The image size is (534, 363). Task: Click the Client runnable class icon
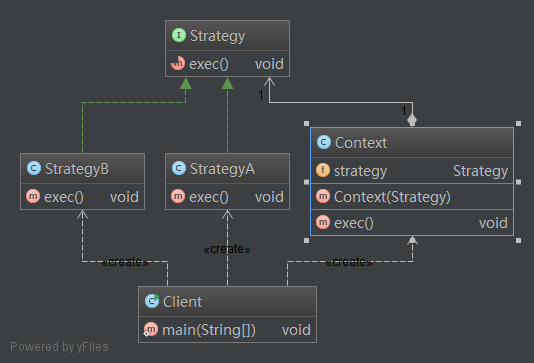(x=152, y=301)
